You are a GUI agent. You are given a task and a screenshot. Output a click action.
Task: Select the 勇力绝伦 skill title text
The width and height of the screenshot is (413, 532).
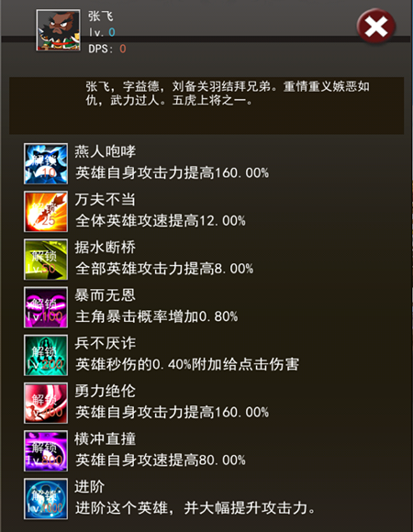tap(106, 391)
